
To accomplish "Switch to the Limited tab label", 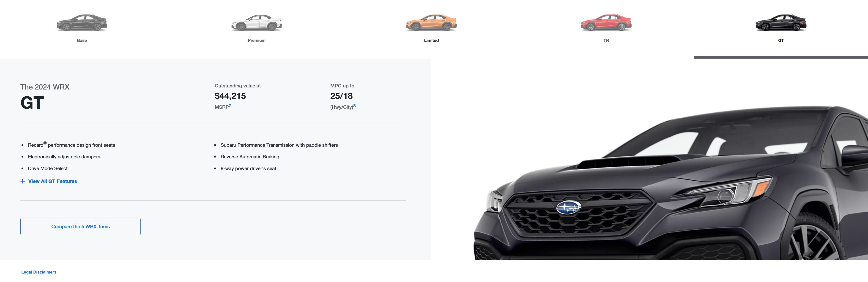I will click(431, 40).
